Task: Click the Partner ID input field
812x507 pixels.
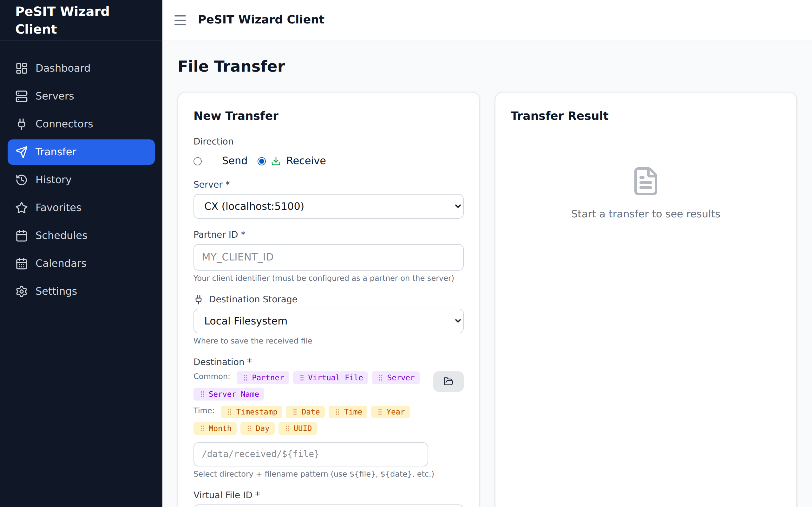Action: tap(328, 257)
